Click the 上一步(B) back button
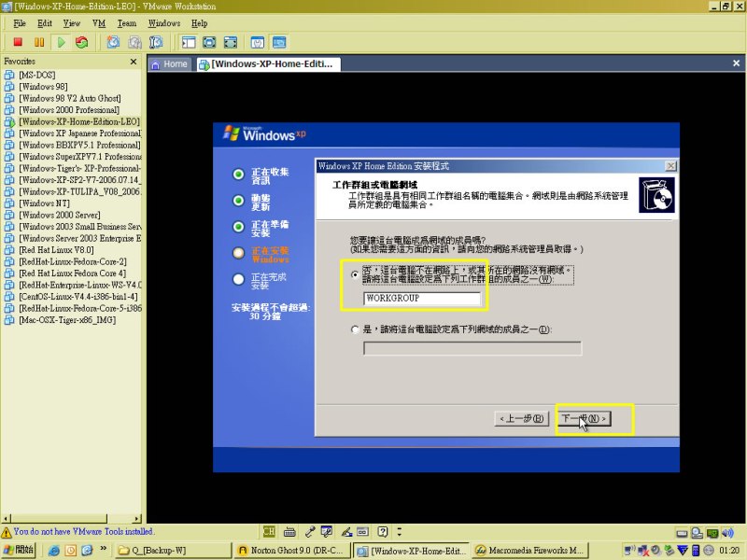747x560 pixels. point(522,418)
